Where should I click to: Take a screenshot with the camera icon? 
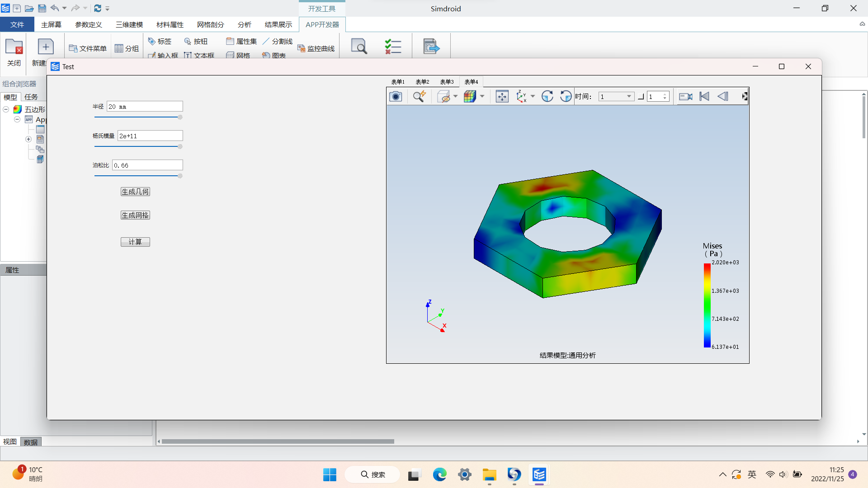point(396,96)
